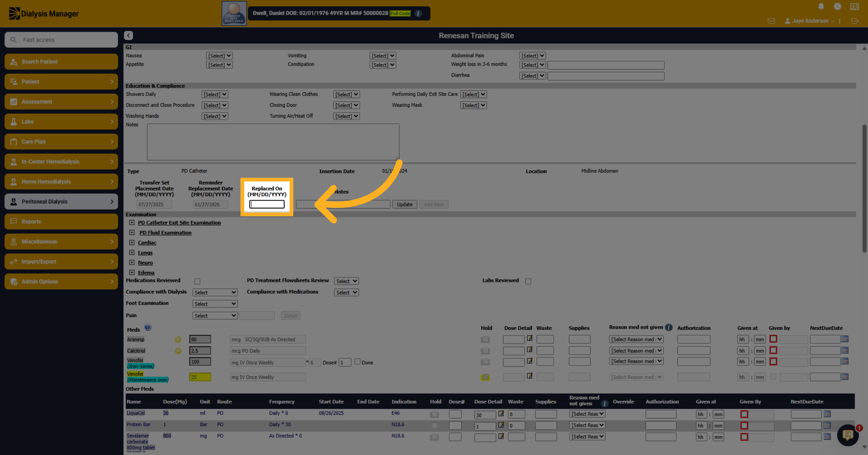868x455 pixels.
Task: Click the Fast access search field
Action: [x=61, y=40]
